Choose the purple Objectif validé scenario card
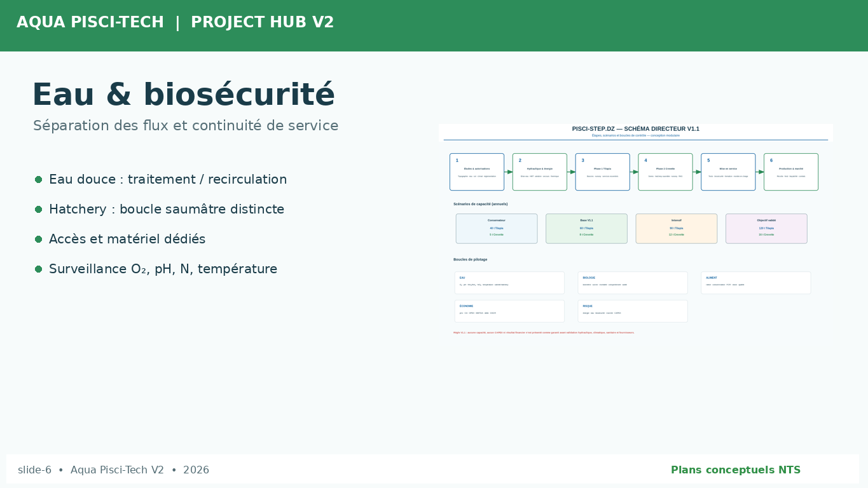868x488 pixels. tap(766, 229)
